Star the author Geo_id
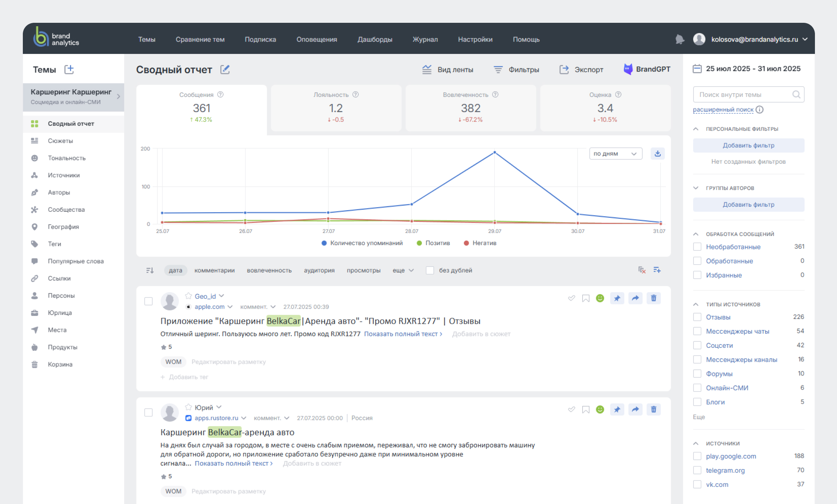 [188, 296]
